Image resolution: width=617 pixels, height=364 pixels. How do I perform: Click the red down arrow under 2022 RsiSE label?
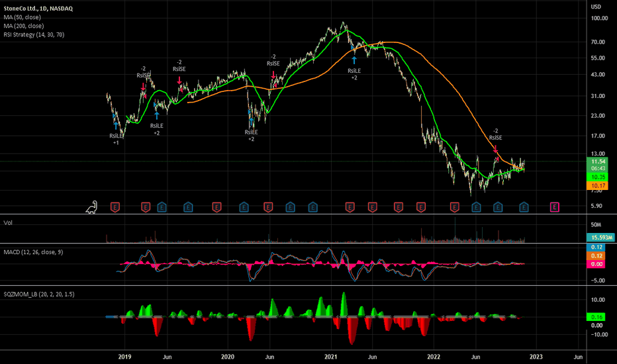[x=495, y=149]
